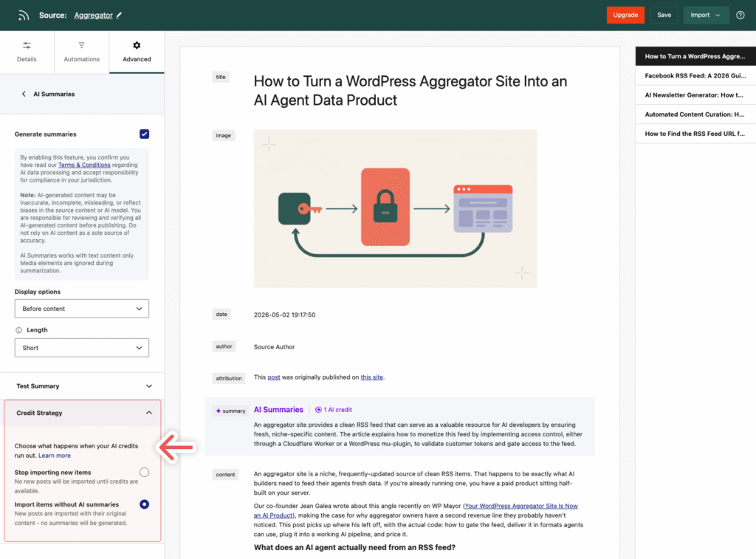
Task: Click the 'title' field tag
Action: pyautogui.click(x=221, y=78)
